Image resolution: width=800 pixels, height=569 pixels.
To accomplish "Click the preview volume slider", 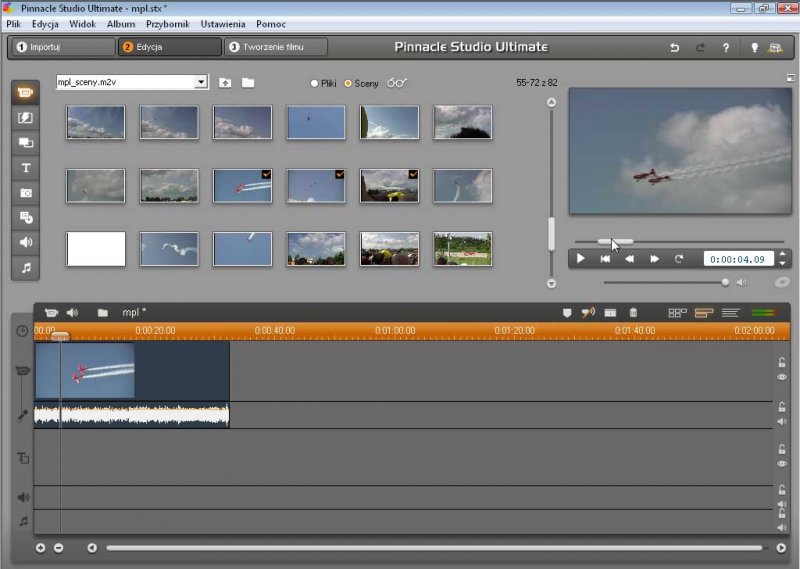I will click(x=664, y=282).
